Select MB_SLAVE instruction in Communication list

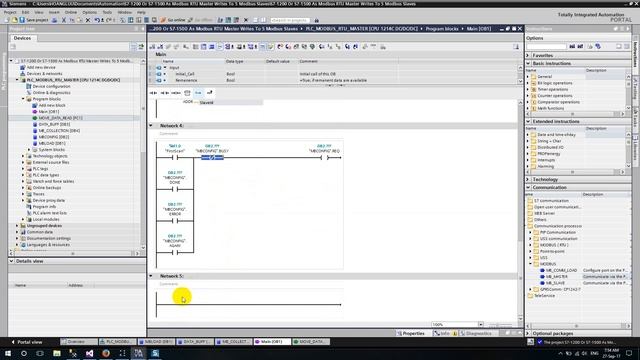click(556, 283)
